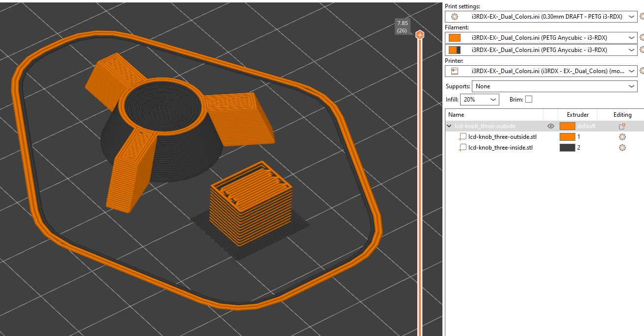Open the Infill 20% dropdown

click(480, 100)
